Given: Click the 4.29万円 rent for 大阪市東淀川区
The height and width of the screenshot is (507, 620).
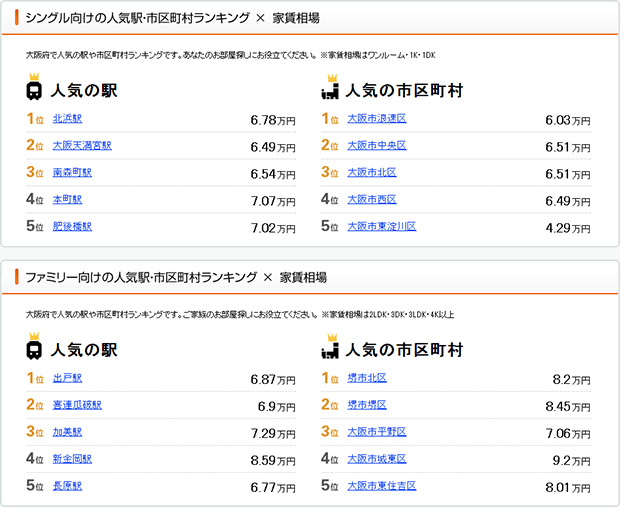Looking at the screenshot, I should pyautogui.click(x=568, y=228).
